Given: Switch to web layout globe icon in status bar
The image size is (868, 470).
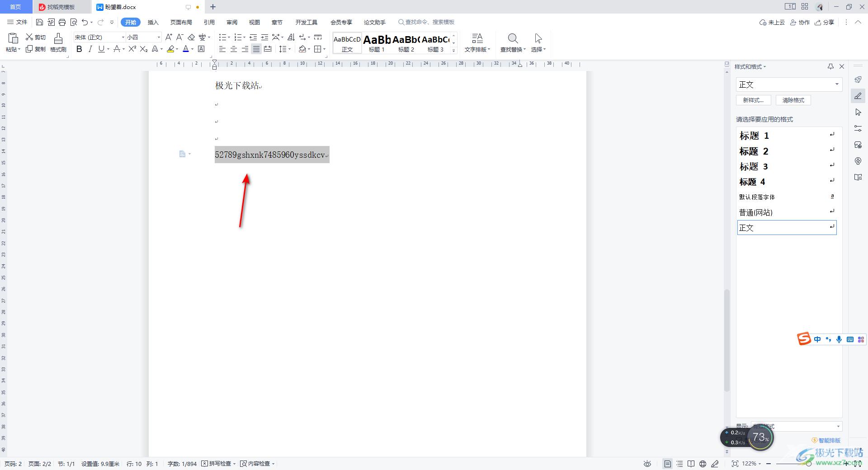Looking at the screenshot, I should point(703,464).
